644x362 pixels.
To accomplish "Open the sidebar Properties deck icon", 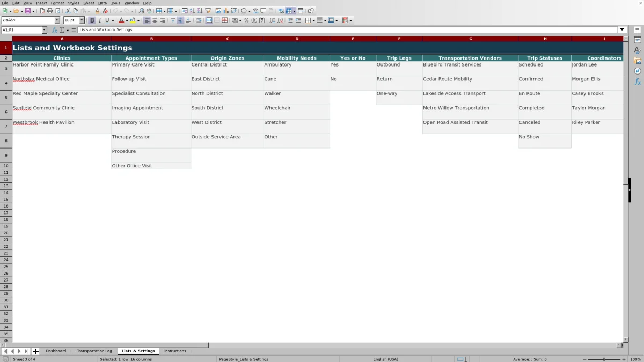I will coord(638,40).
